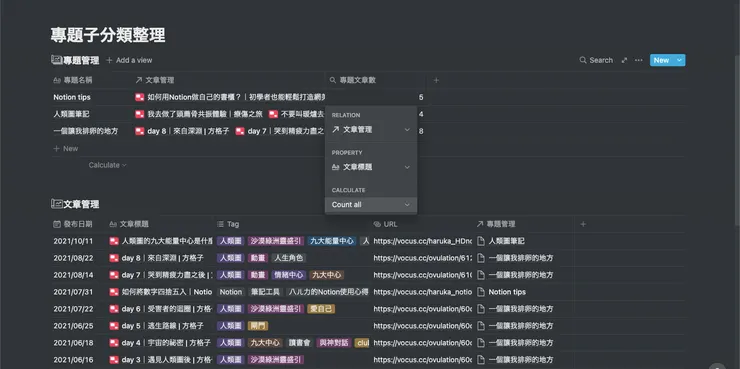This screenshot has height=369, width=740.
Task: Open database search with the magnifier icon
Action: point(583,60)
